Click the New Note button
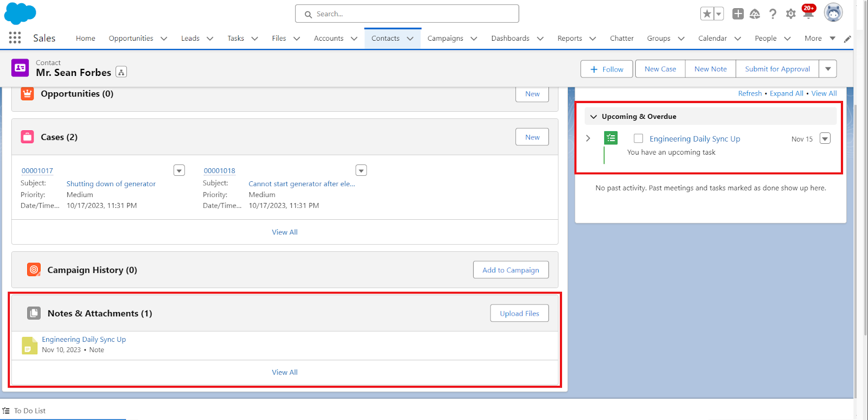This screenshot has height=420, width=868. [x=711, y=69]
